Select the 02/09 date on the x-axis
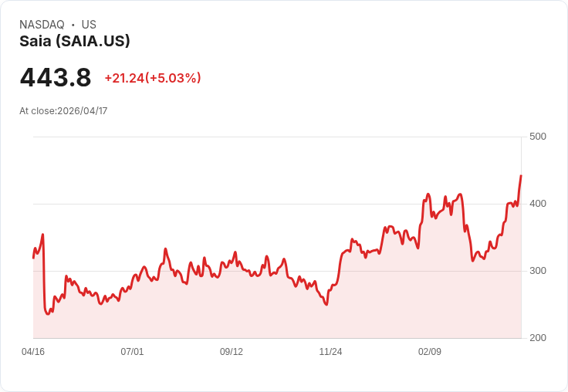Viewport: 568px width, 392px height. point(430,352)
